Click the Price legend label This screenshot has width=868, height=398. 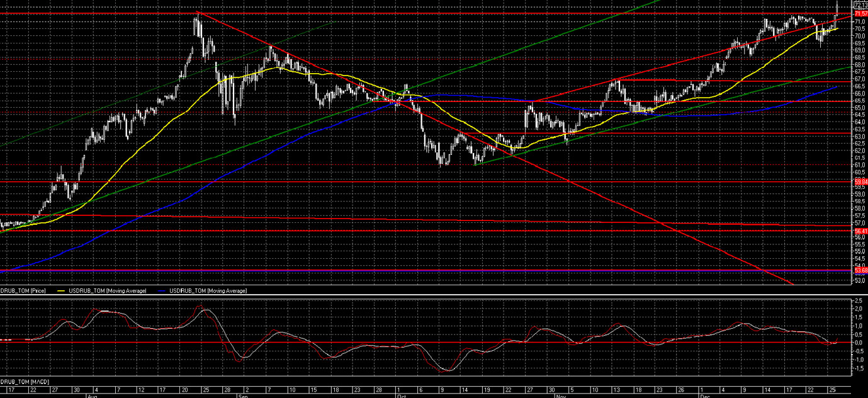23,291
